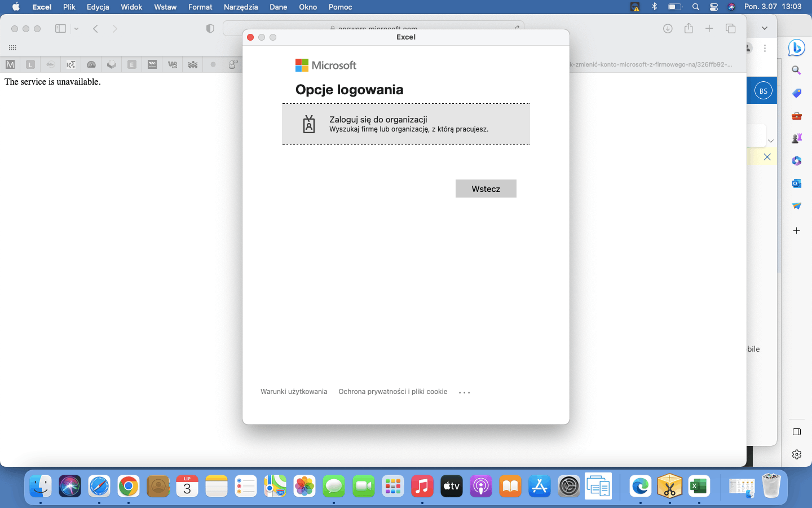812x508 pixels.
Task: Open the Okno menu
Action: click(x=308, y=7)
